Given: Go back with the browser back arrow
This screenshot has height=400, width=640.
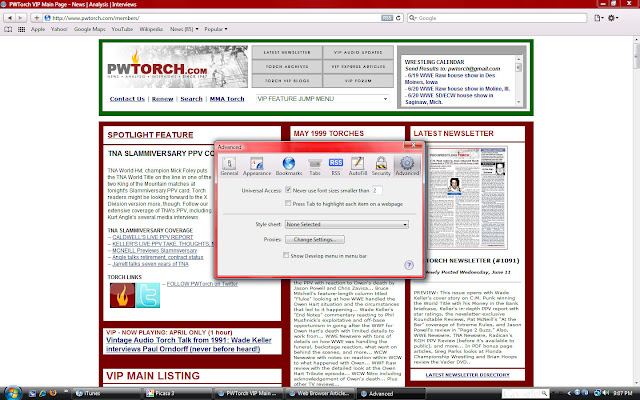Looking at the screenshot, I should pyautogui.click(x=9, y=18).
